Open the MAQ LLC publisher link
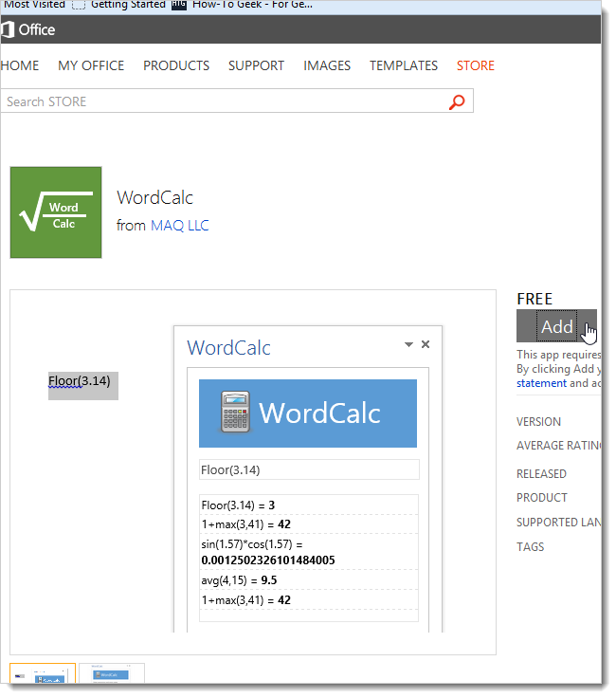The width and height of the screenshot is (616, 698). click(x=180, y=226)
